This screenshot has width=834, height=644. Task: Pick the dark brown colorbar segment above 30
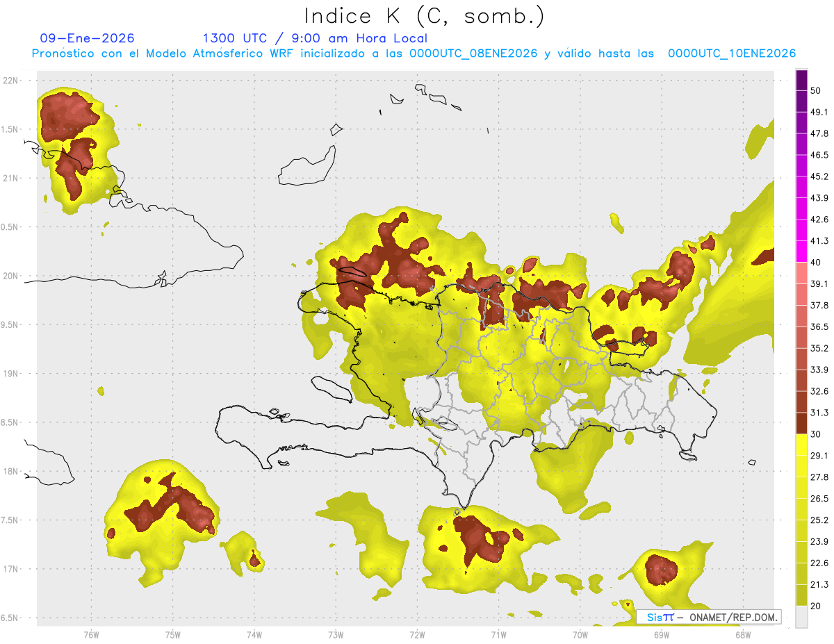(x=801, y=423)
